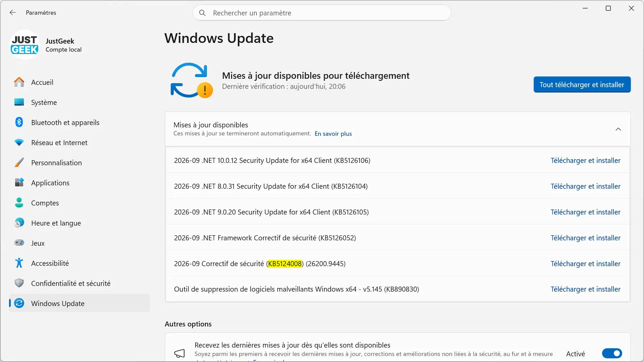Click the Windows Update page heading
Screen dimensions: 644x362
[x=219, y=38]
